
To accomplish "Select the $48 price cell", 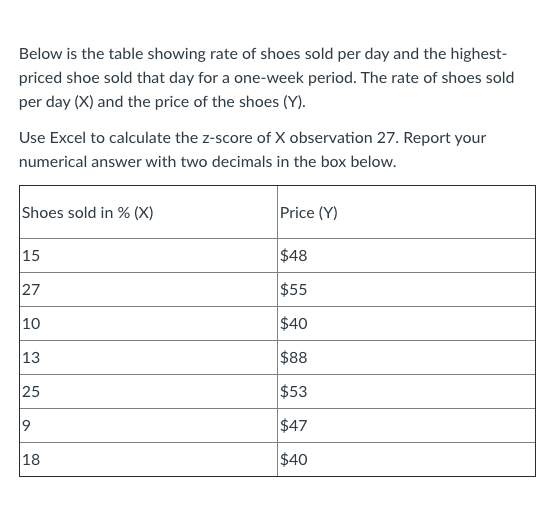I will [x=406, y=256].
